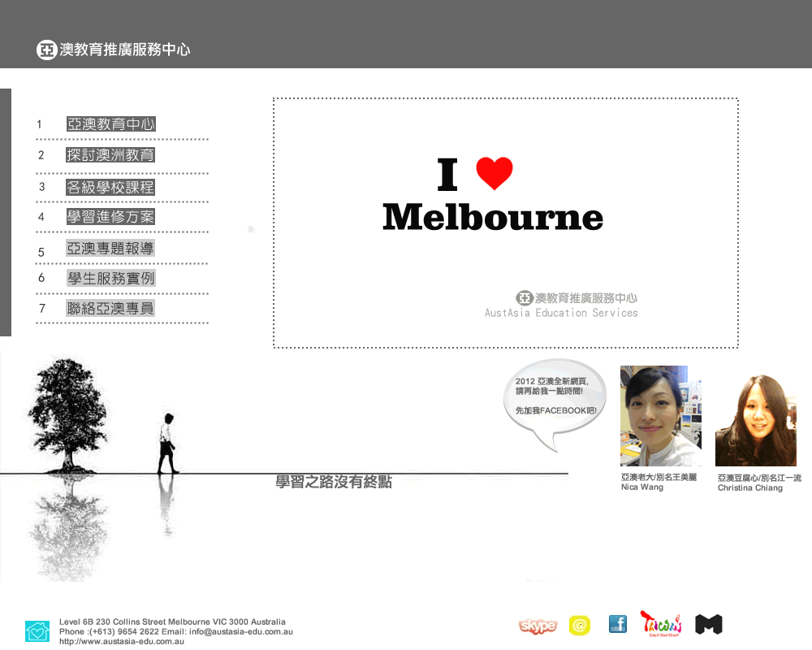Click the header logo 澳教育推廣服務中心
The width and height of the screenshot is (812, 650).
(x=114, y=50)
